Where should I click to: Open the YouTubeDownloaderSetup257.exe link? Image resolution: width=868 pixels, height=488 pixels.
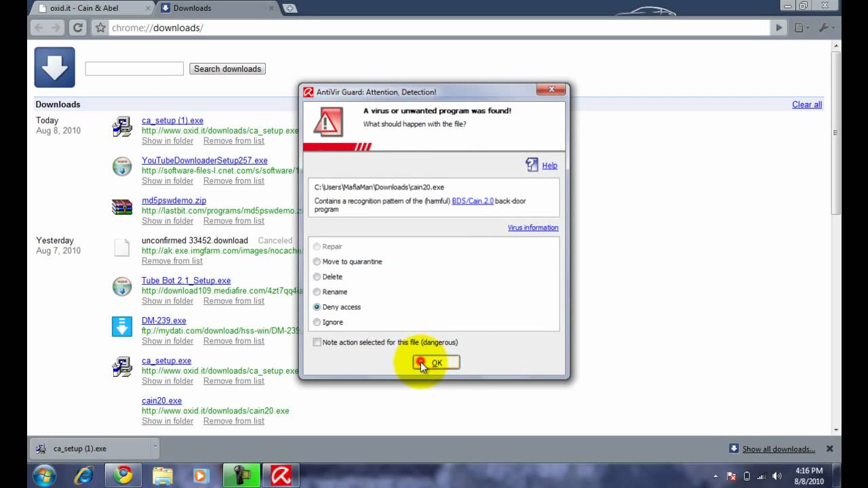[205, 161]
